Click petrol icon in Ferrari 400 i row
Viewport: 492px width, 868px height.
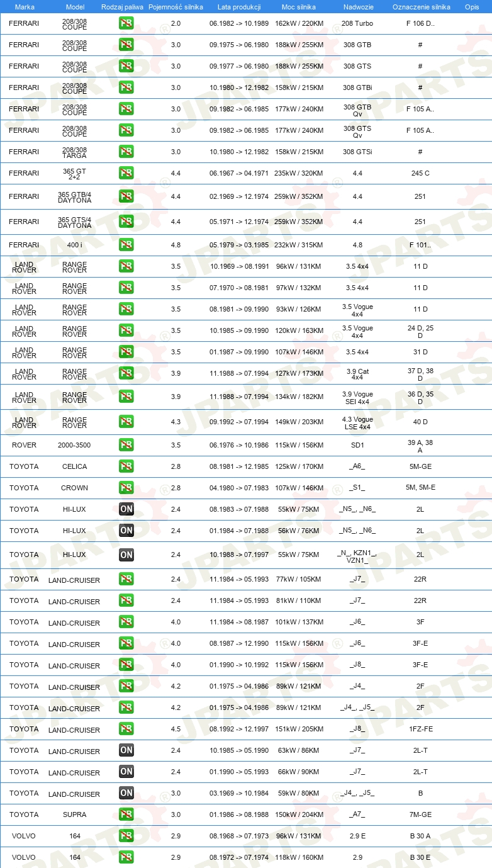tap(126, 245)
